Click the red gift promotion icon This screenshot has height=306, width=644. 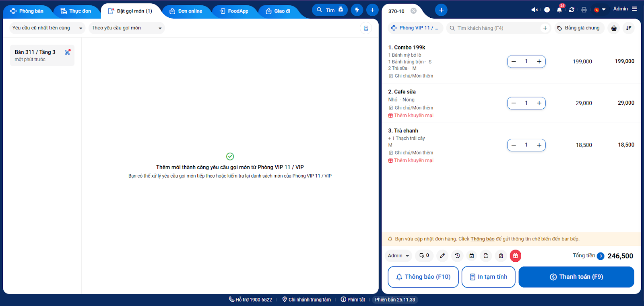[x=516, y=256]
